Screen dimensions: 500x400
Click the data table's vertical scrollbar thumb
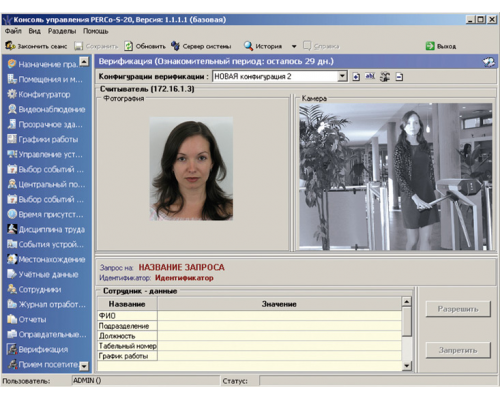click(407, 321)
